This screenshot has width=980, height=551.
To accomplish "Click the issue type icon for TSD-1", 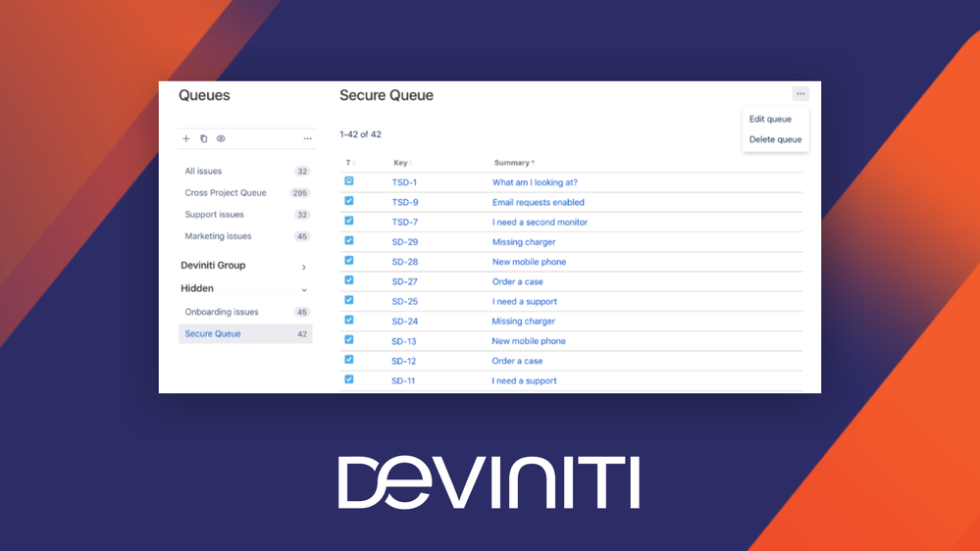I will pos(349,181).
